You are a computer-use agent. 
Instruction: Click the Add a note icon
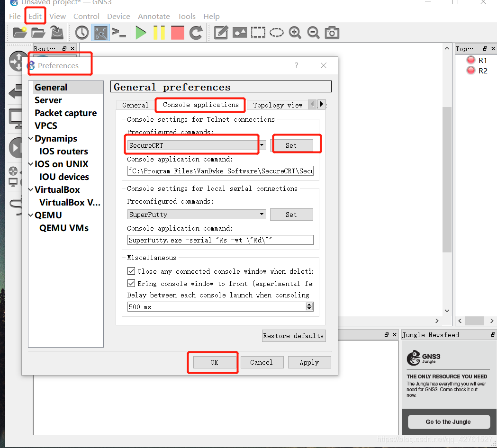click(221, 33)
